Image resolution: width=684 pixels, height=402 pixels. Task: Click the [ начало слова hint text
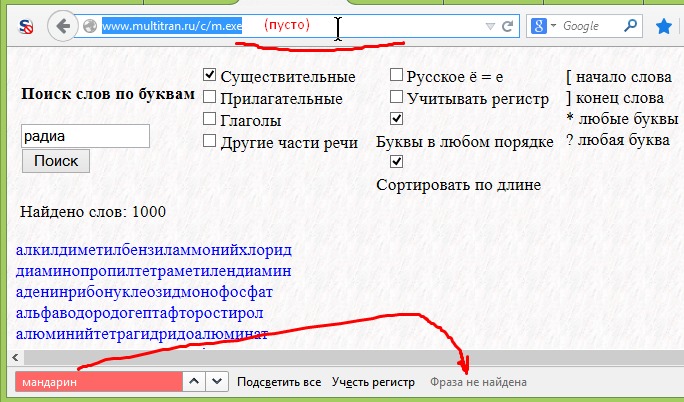619,77
